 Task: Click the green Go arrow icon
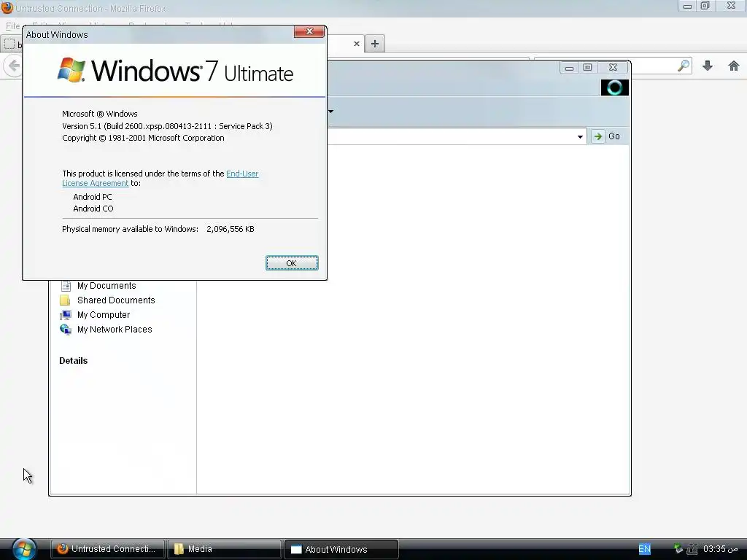[x=598, y=136]
